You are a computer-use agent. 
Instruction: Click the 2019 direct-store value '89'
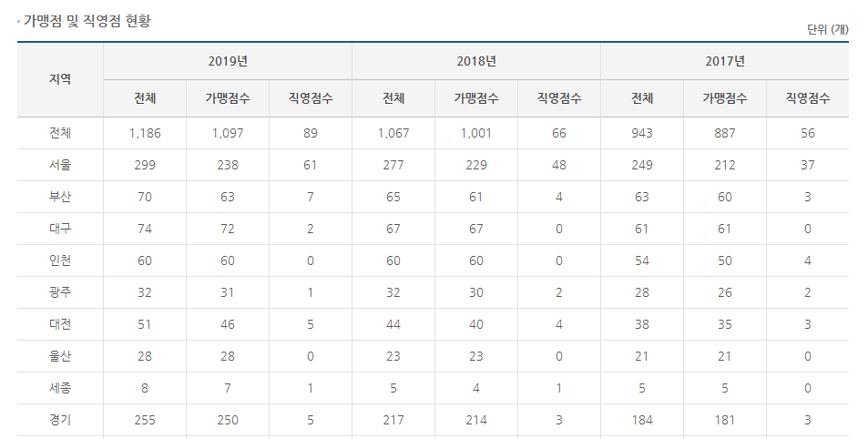pyautogui.click(x=310, y=133)
